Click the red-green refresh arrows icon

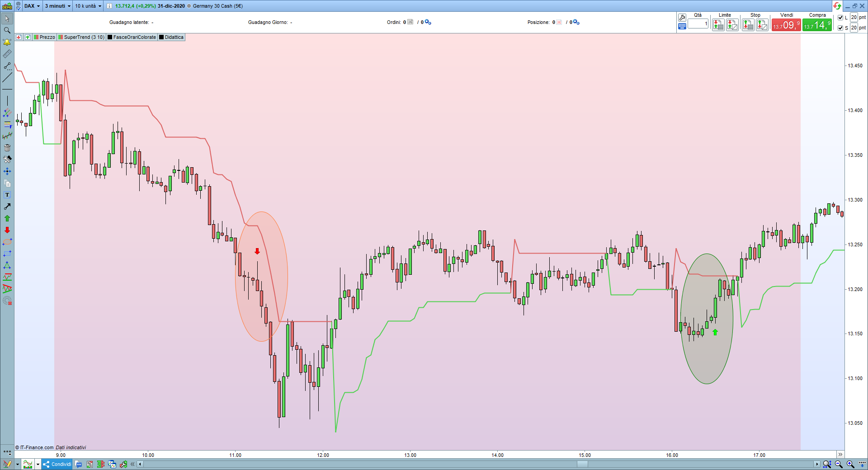(837, 6)
